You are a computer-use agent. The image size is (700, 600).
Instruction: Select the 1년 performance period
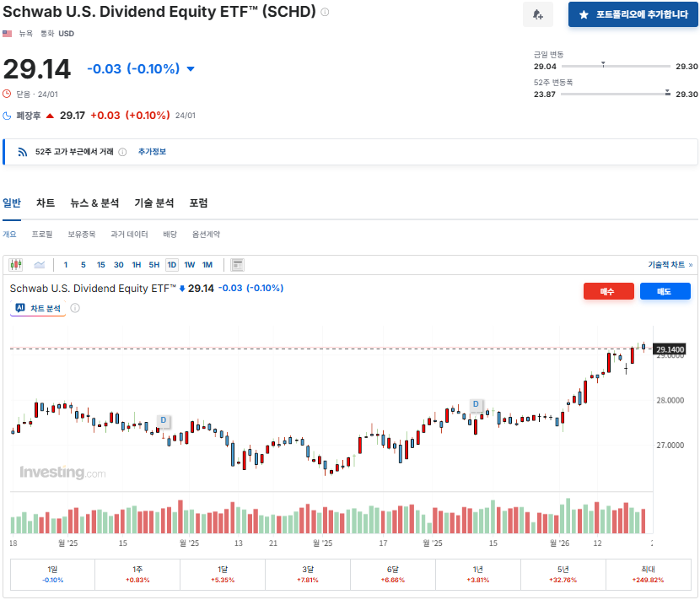tap(478, 575)
